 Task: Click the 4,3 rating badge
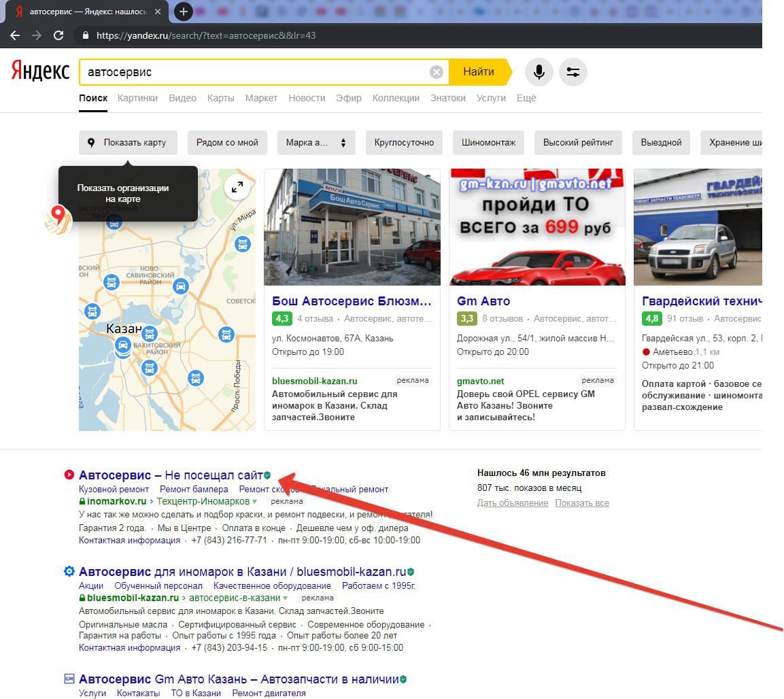(x=282, y=318)
